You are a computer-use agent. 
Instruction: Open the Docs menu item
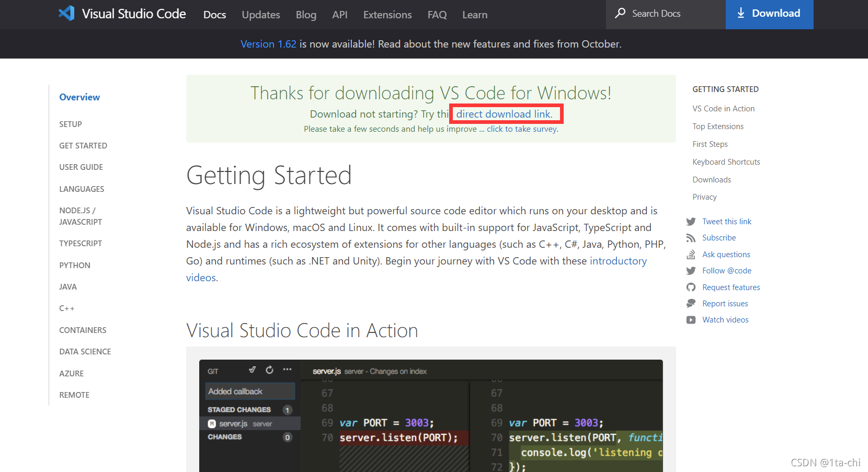(x=214, y=15)
